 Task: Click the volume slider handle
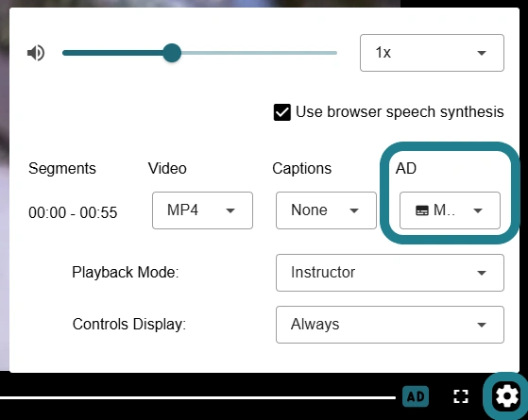pos(172,53)
